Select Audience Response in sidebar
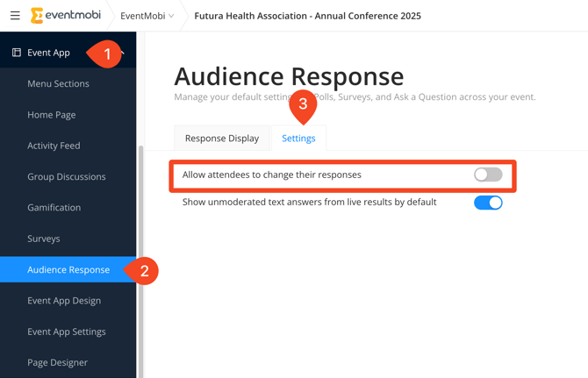Screen dimensions: 588x378 click(x=68, y=270)
